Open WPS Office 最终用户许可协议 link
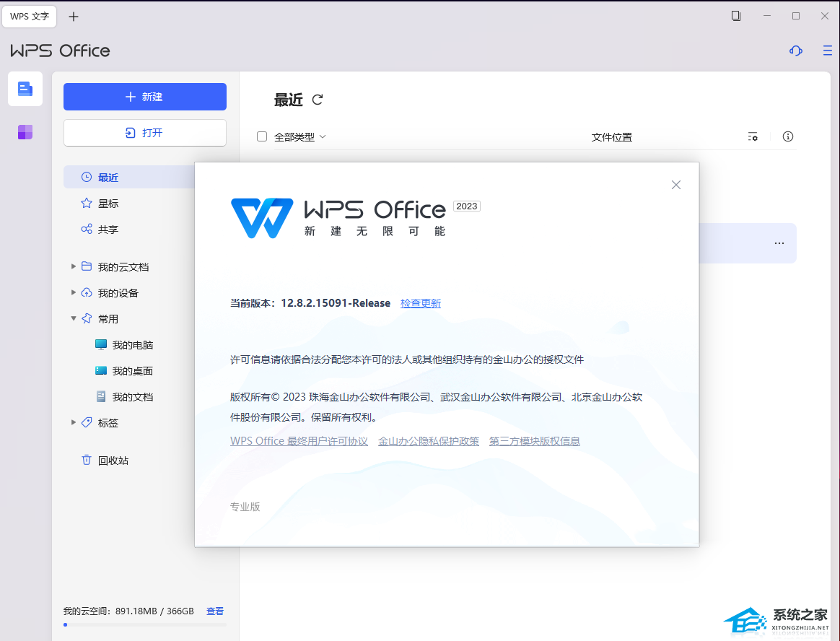The height and width of the screenshot is (641, 840). click(x=299, y=441)
